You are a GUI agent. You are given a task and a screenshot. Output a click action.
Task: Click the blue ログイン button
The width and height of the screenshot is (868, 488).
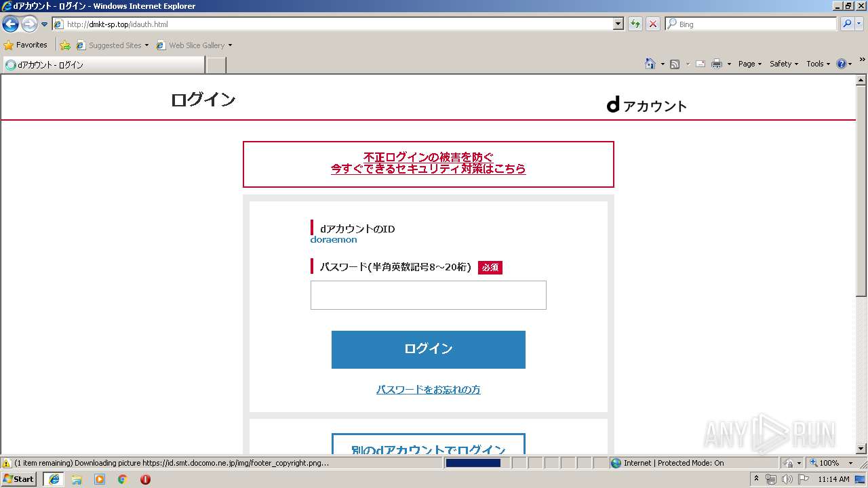(x=428, y=350)
